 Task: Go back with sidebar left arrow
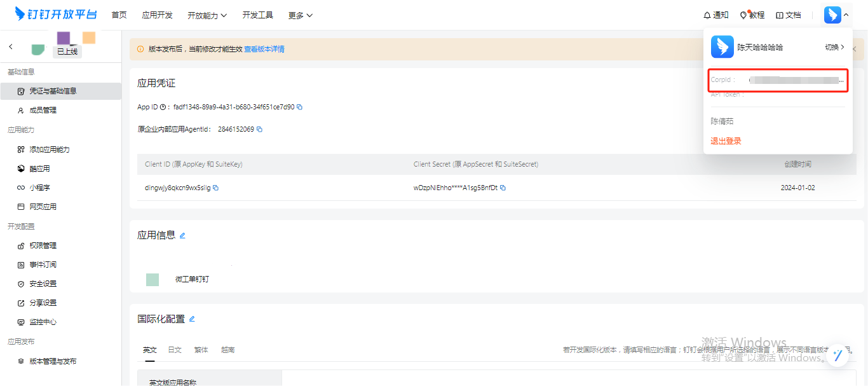point(11,47)
